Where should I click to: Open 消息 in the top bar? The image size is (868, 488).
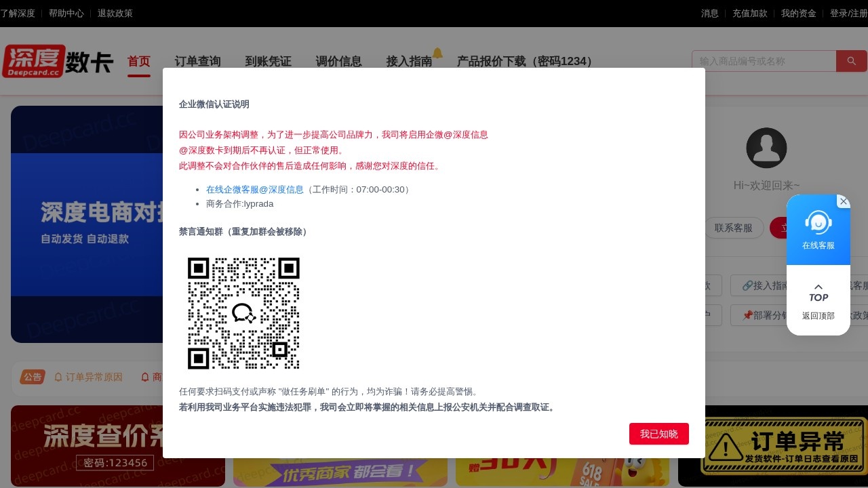710,13
